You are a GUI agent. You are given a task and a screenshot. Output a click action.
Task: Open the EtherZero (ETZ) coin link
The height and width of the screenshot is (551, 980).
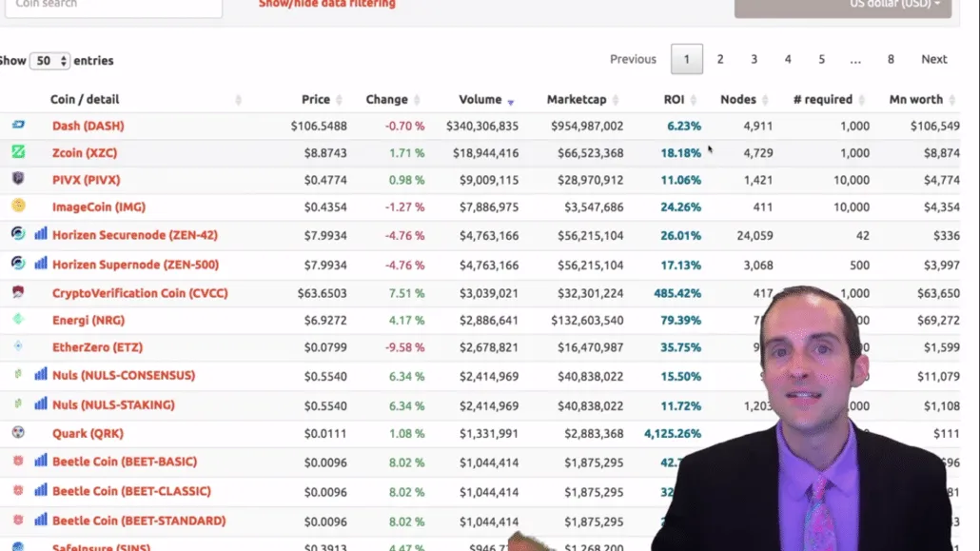(x=97, y=347)
